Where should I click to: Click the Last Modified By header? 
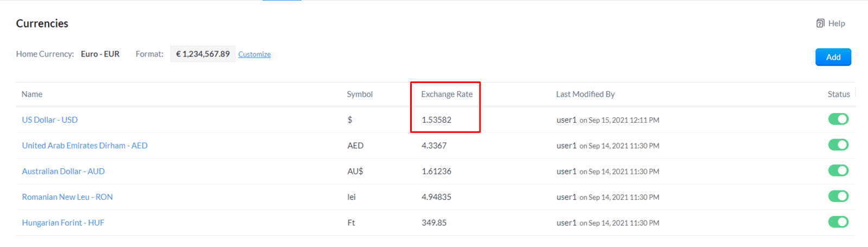(585, 94)
